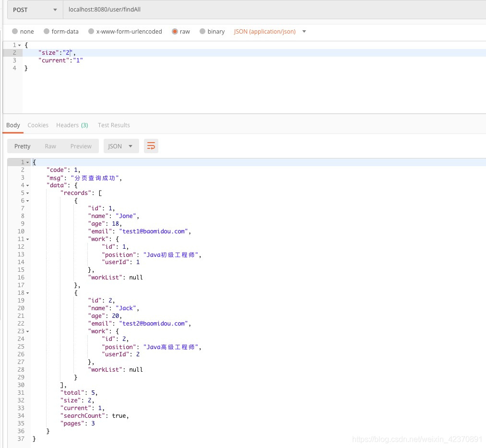Select the binary body option

202,32
